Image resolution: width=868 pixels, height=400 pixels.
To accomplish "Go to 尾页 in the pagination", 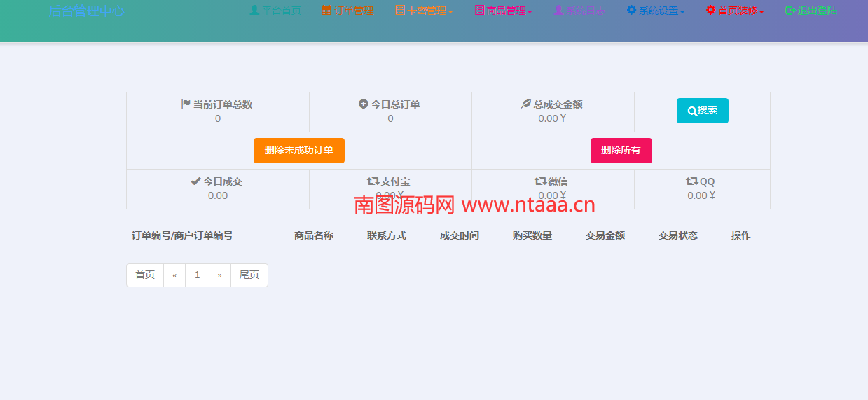I will [x=249, y=275].
